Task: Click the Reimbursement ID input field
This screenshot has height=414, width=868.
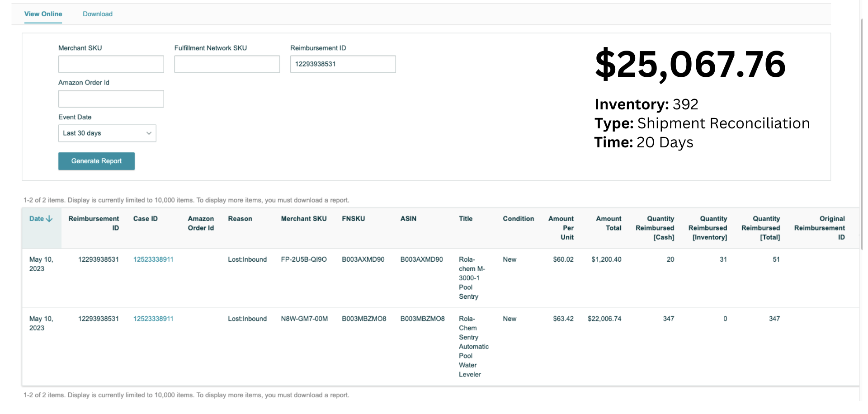Action: (343, 64)
